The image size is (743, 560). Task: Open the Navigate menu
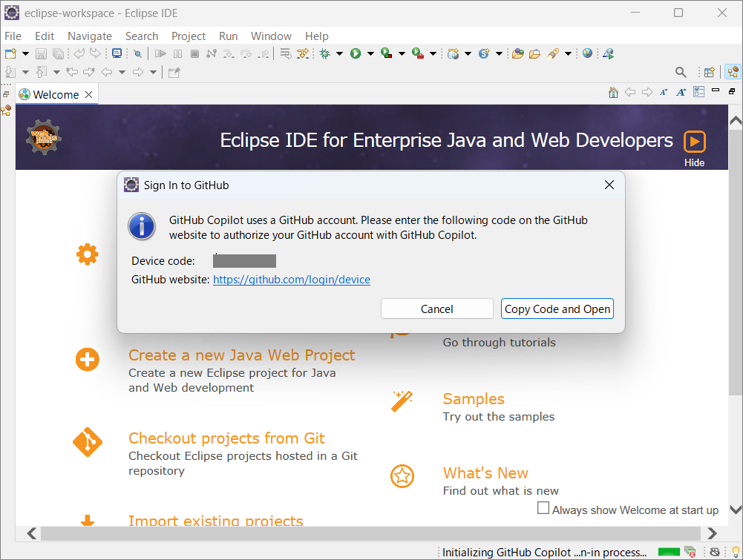tap(90, 36)
